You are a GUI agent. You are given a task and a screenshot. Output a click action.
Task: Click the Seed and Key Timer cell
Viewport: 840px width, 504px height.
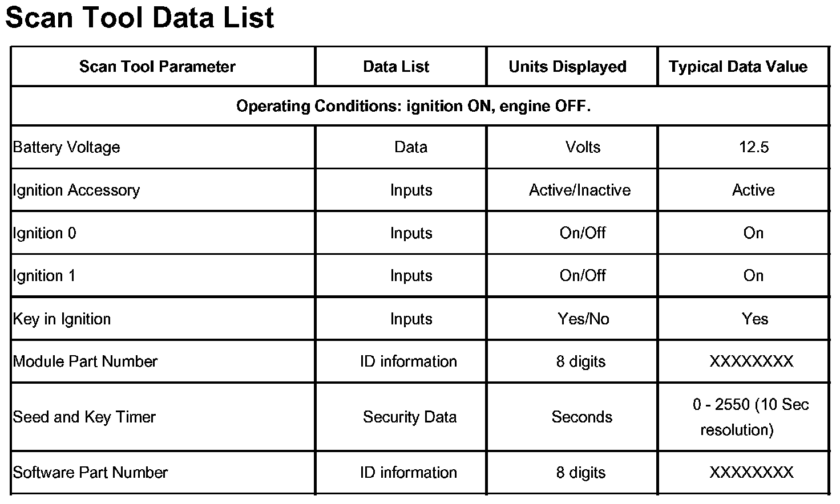pyautogui.click(x=84, y=417)
